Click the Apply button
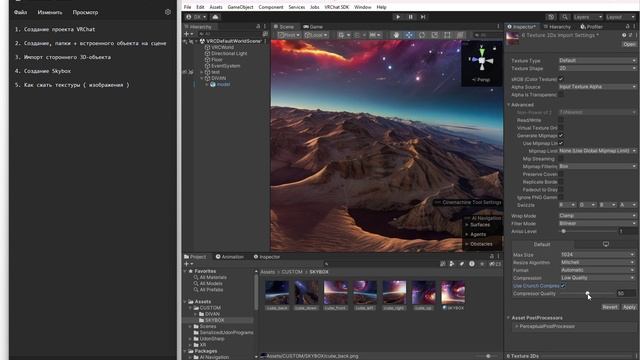This screenshot has height=360, width=640. 629,307
